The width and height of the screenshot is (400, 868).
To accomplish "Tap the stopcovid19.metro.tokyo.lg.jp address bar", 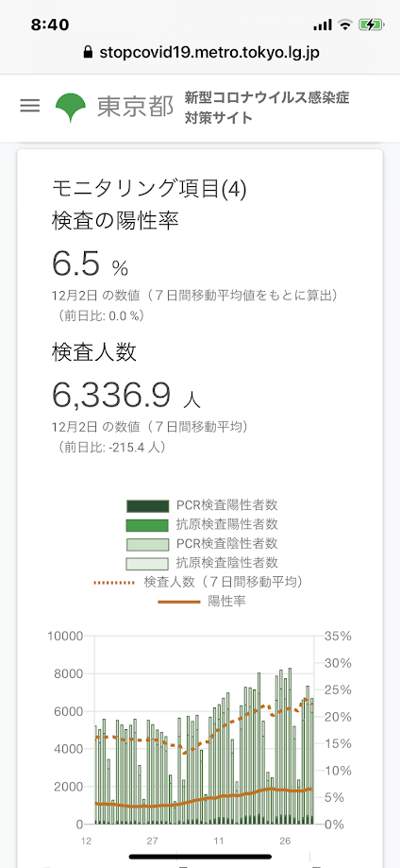I will [200, 53].
